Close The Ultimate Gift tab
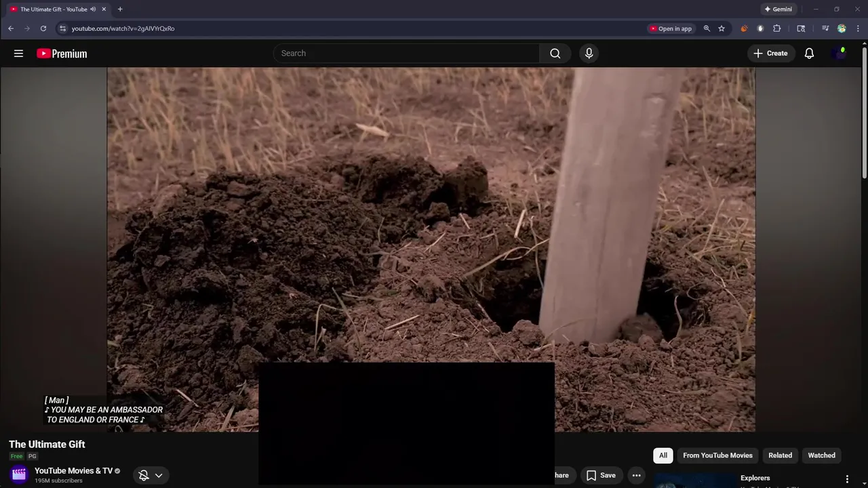Screen dimensions: 868x488 [x=104, y=9]
